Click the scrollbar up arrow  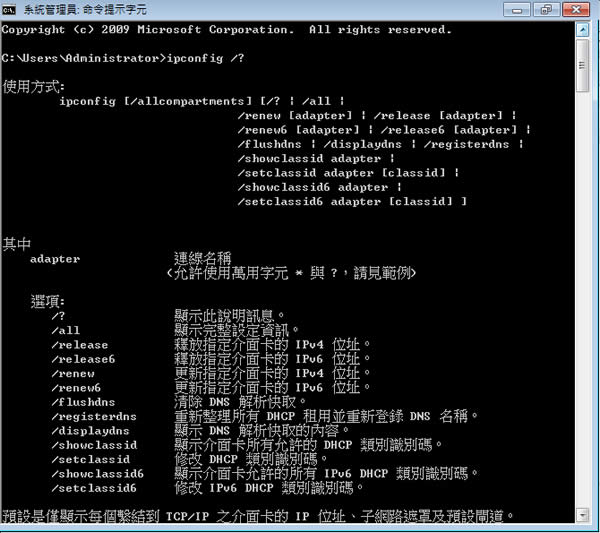point(582,30)
